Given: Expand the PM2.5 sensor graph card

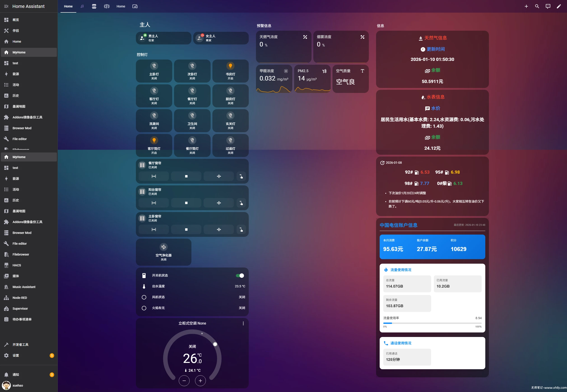Looking at the screenshot, I should (312, 78).
